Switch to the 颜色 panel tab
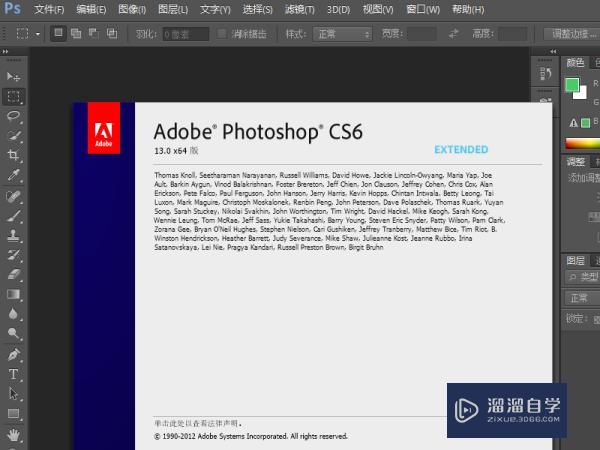 [x=576, y=62]
